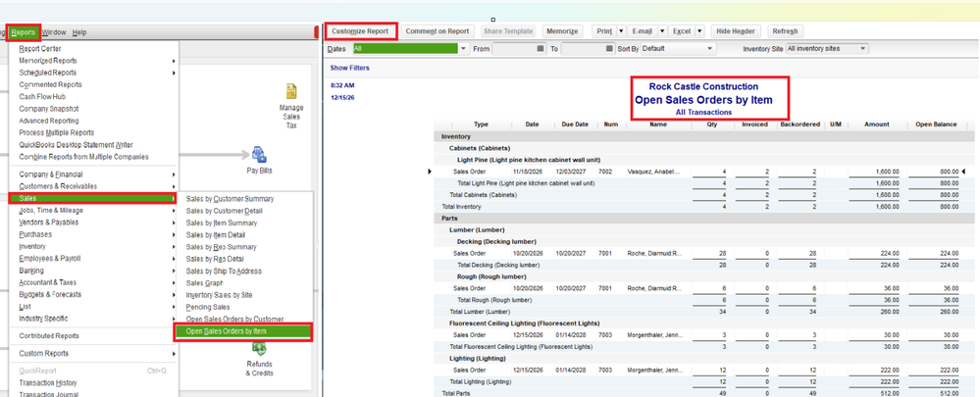Click Comment on Report button
980x397 pixels.
point(437,31)
